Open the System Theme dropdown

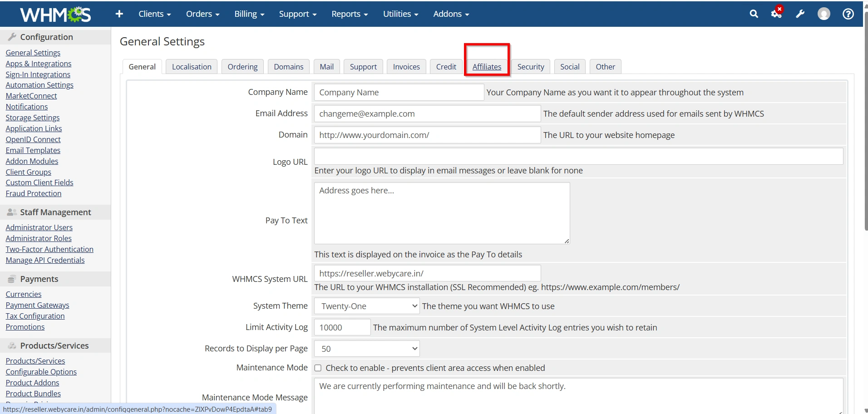coord(367,306)
